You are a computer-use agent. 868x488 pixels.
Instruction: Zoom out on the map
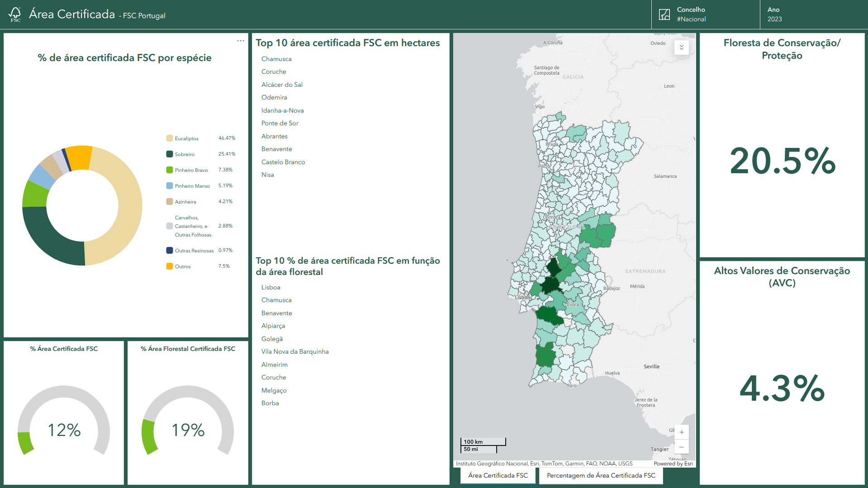[x=681, y=447]
